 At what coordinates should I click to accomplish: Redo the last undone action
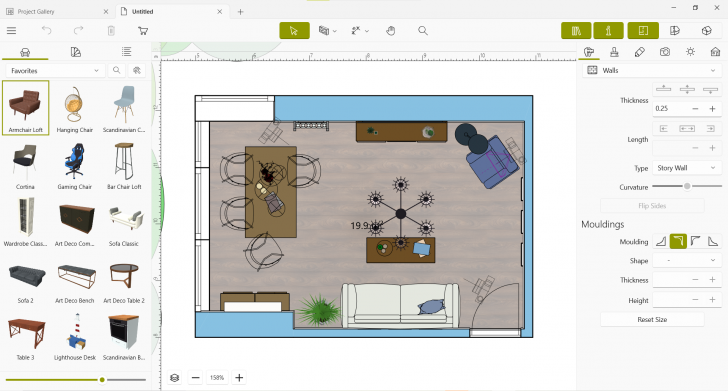[78, 31]
